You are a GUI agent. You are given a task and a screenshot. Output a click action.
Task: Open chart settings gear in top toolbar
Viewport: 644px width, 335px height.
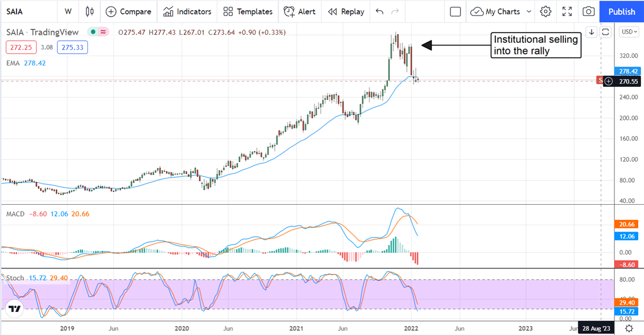(x=546, y=11)
